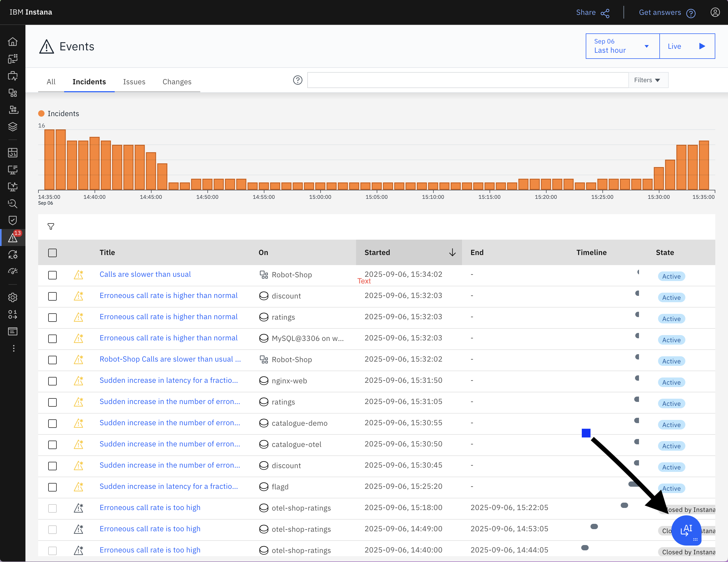Open the floating AI assistant button
This screenshot has width=728, height=562.
coord(686,530)
